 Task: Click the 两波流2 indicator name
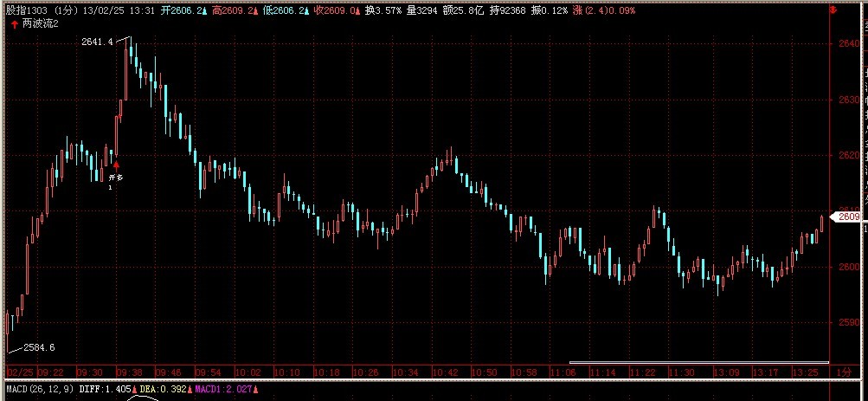click(x=41, y=24)
